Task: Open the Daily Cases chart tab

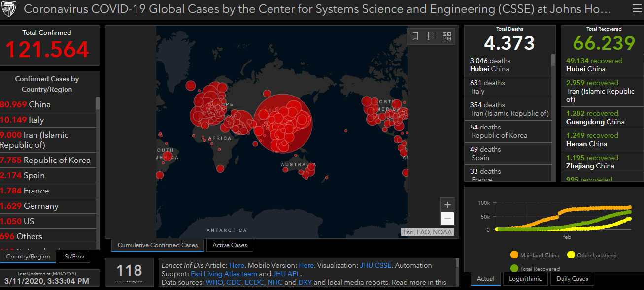Action: pos(572,279)
